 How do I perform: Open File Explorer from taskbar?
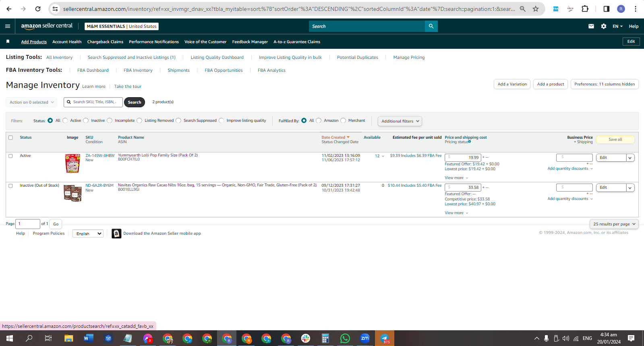[68, 338]
